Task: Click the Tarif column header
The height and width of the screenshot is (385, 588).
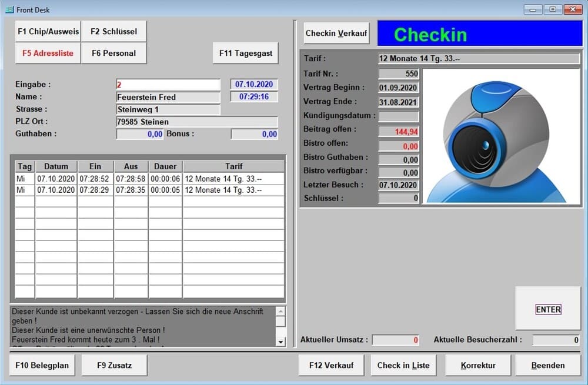Action: 233,166
